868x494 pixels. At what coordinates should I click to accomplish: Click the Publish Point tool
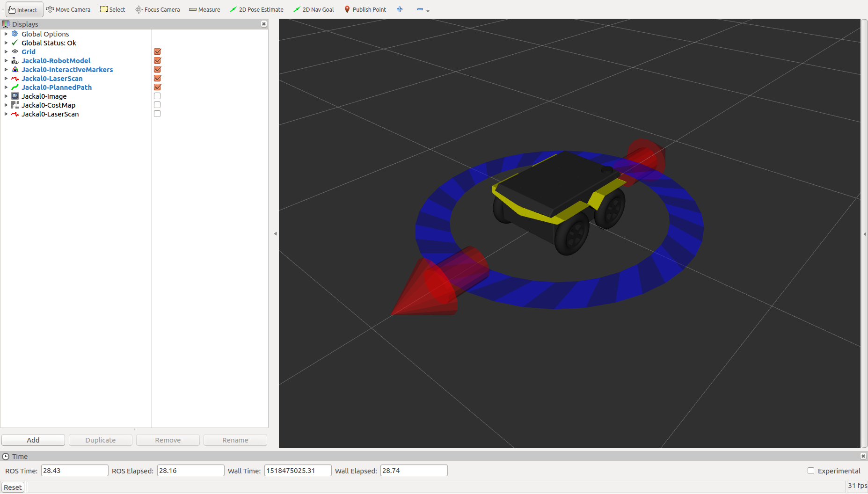[x=365, y=9]
